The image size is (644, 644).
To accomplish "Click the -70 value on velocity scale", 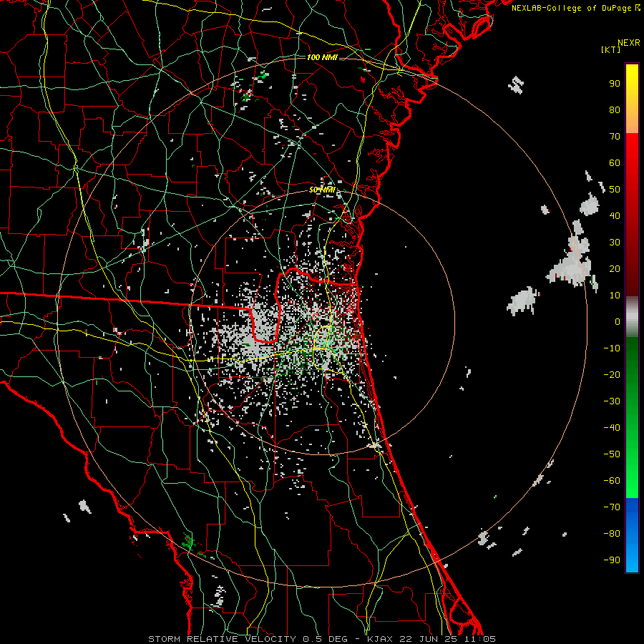I will click(x=612, y=507).
